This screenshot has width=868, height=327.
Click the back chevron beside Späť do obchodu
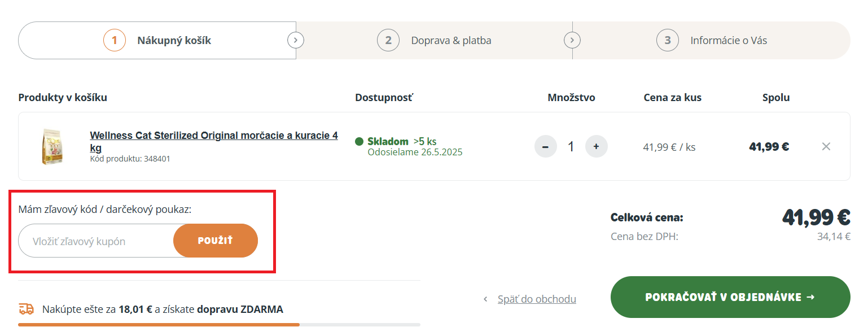[484, 299]
